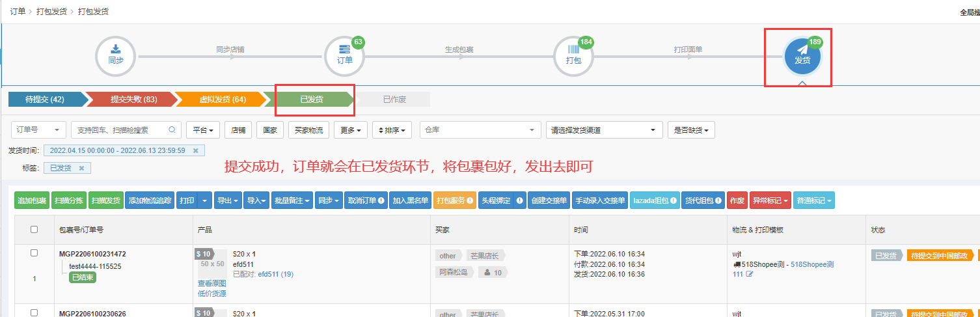The height and width of the screenshot is (317, 980).
Task: Open the 仓库 warehouse dropdown
Action: [480, 130]
